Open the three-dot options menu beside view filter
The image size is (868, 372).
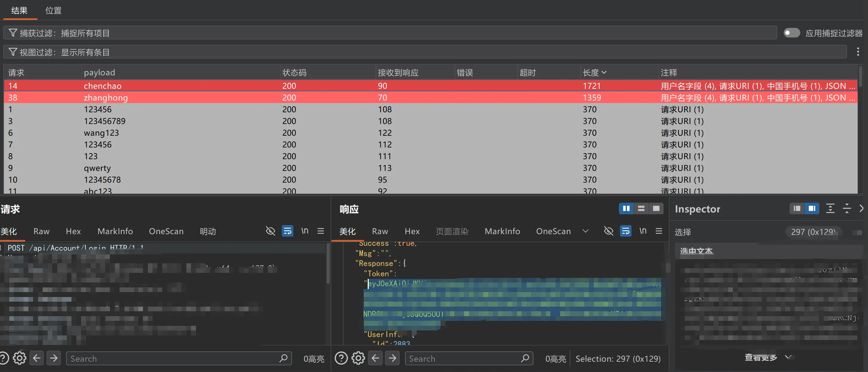pyautogui.click(x=858, y=52)
